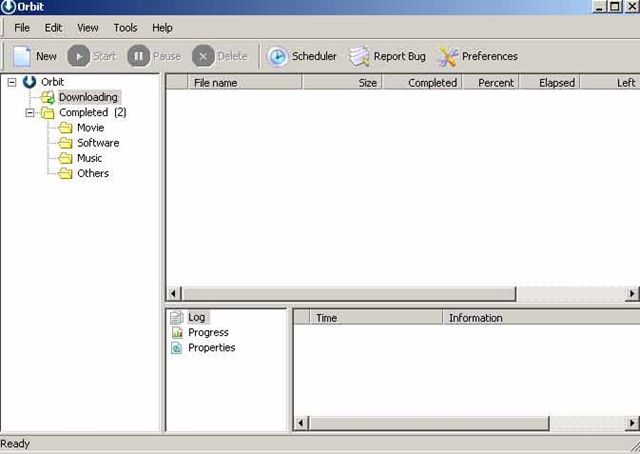Viewport: 640px width, 454px height.
Task: Click log pane scrollbar left arrow
Action: coord(301,423)
